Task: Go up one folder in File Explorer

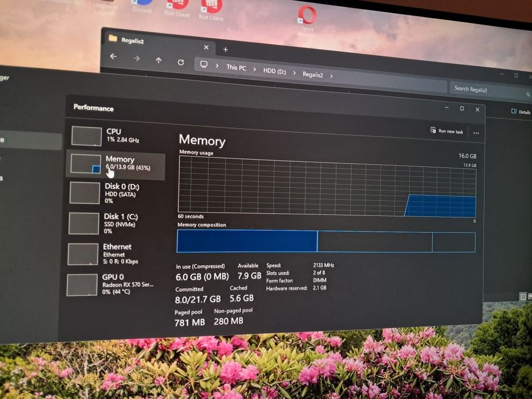Action: [159, 61]
